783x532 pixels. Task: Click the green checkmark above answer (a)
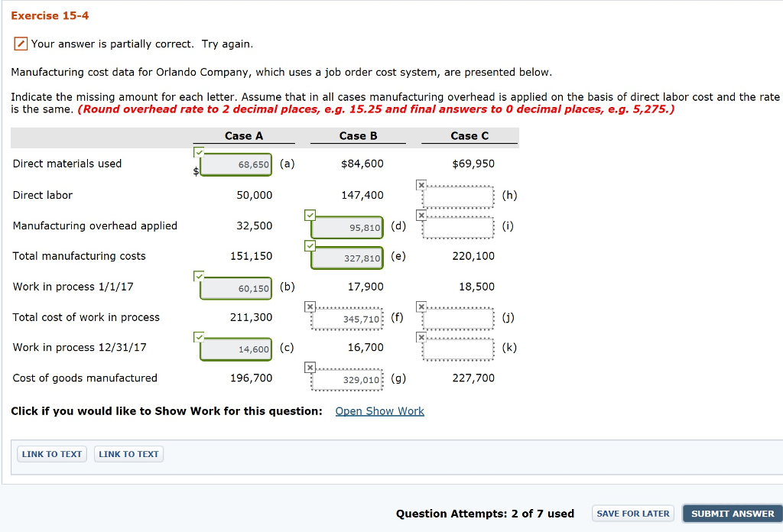pos(199,153)
